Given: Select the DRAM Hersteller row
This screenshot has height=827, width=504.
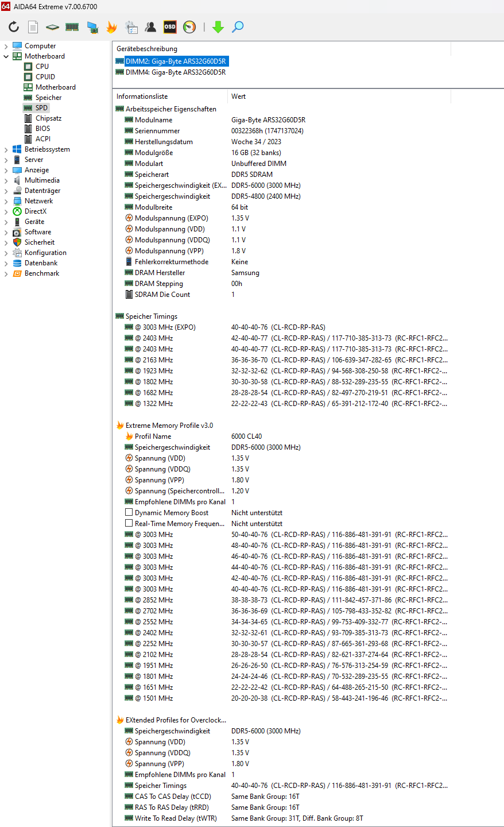Looking at the screenshot, I should [x=281, y=273].
